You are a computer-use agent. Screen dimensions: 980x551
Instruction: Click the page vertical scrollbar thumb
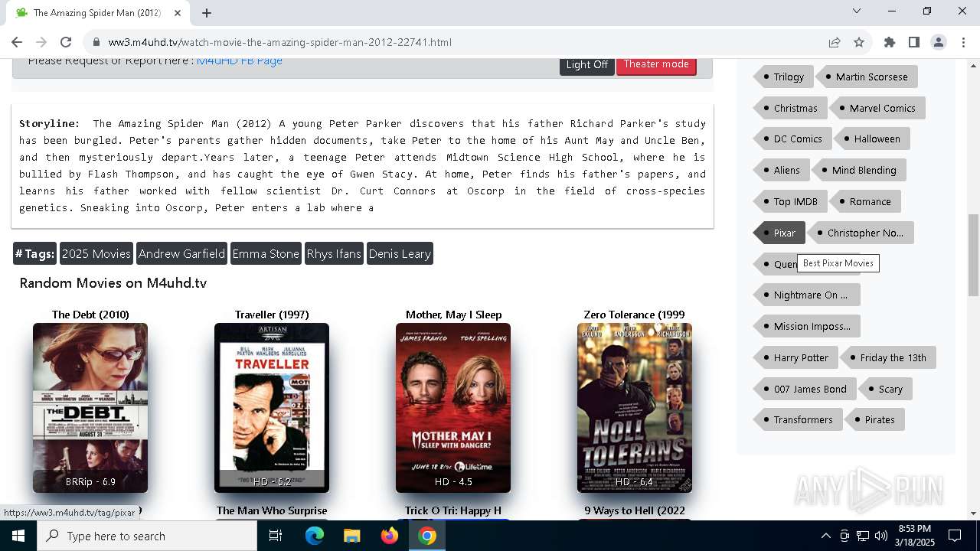pos(974,255)
